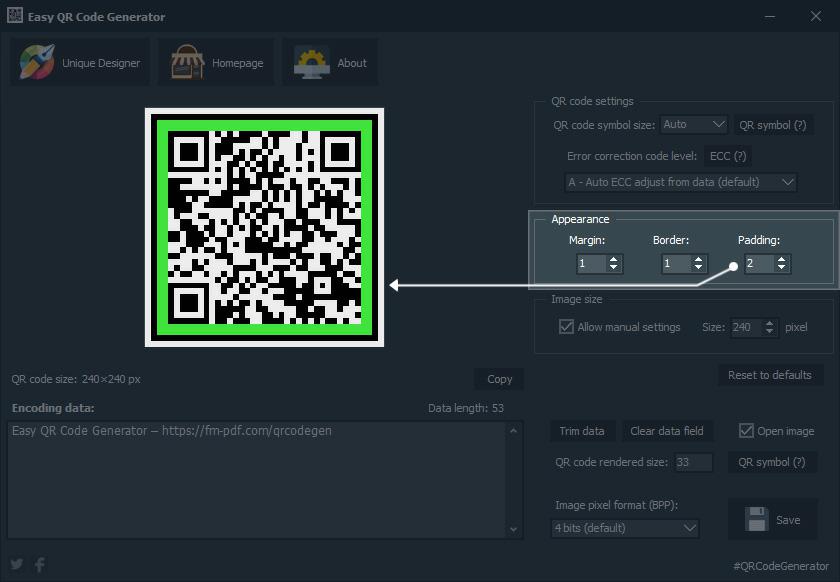Click encoding data scrollbar down arrow
This screenshot has height=582, width=840.
click(x=513, y=529)
